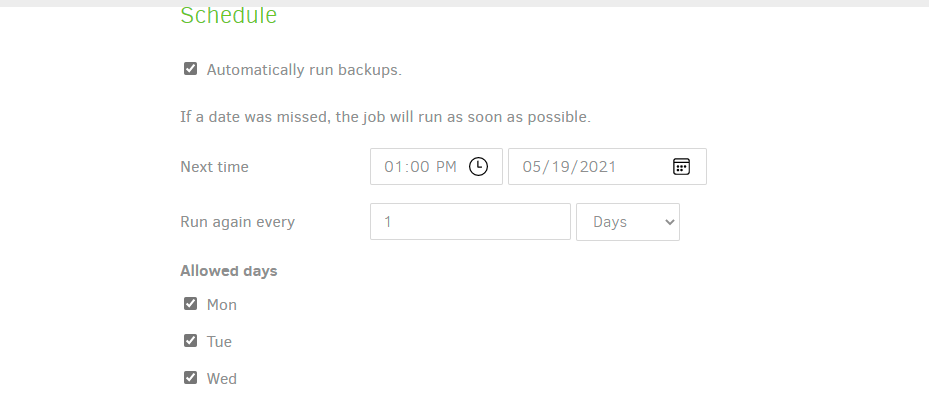Click the Wed label text
Image resolution: width=929 pixels, height=400 pixels.
click(x=222, y=378)
